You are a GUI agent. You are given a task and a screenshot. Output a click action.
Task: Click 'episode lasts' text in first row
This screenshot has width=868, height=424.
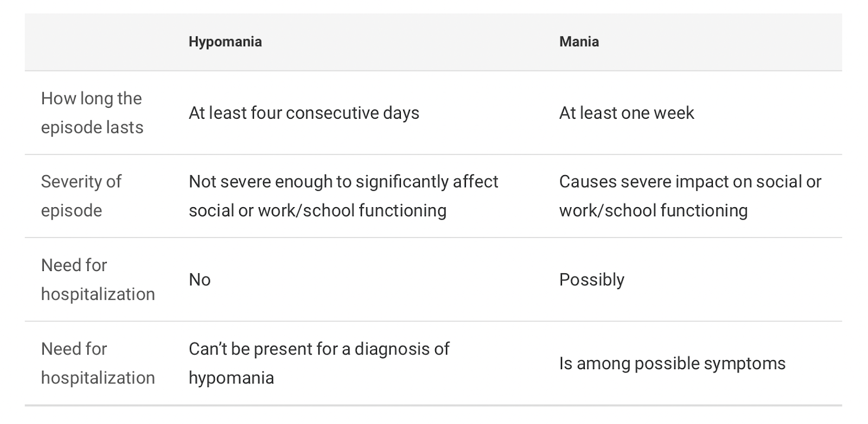(x=92, y=127)
